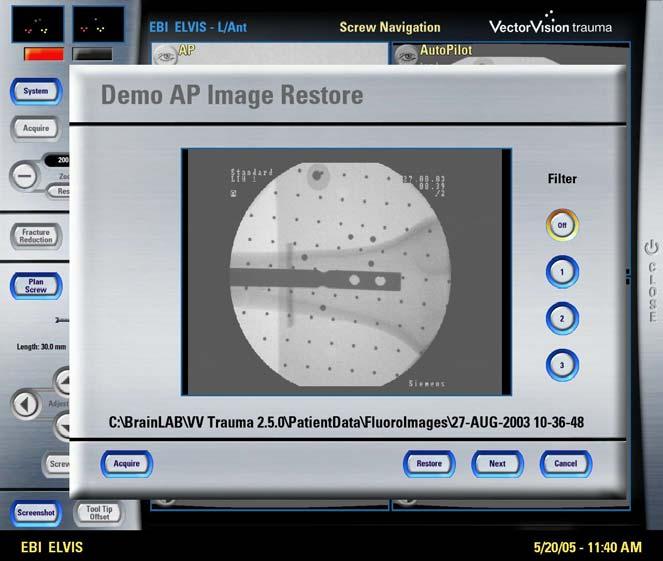Click the EBI ELVIS - L/Ant header text
The image size is (663, 561).
[x=198, y=27]
